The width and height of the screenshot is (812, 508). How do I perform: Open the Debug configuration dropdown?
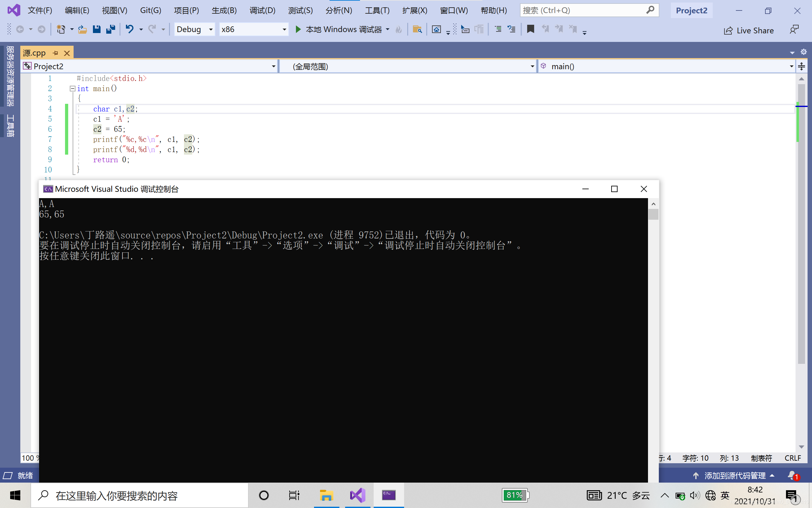(194, 30)
